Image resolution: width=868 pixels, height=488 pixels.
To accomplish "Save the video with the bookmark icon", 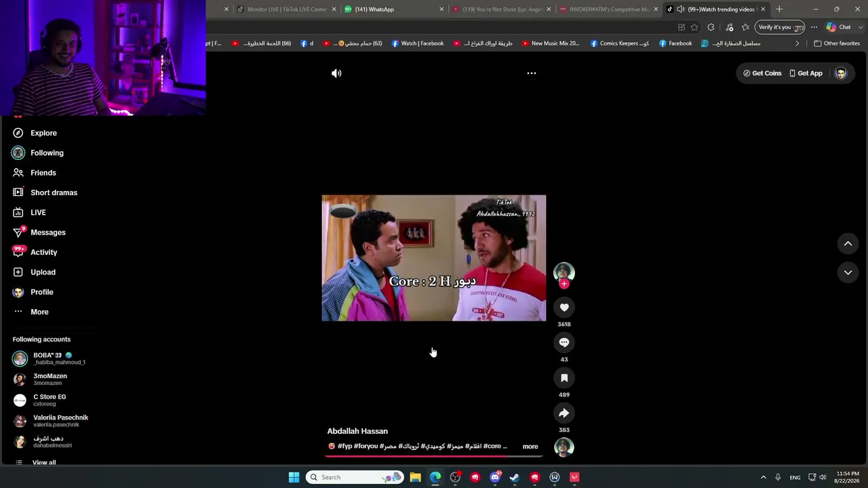I will [x=564, y=378].
